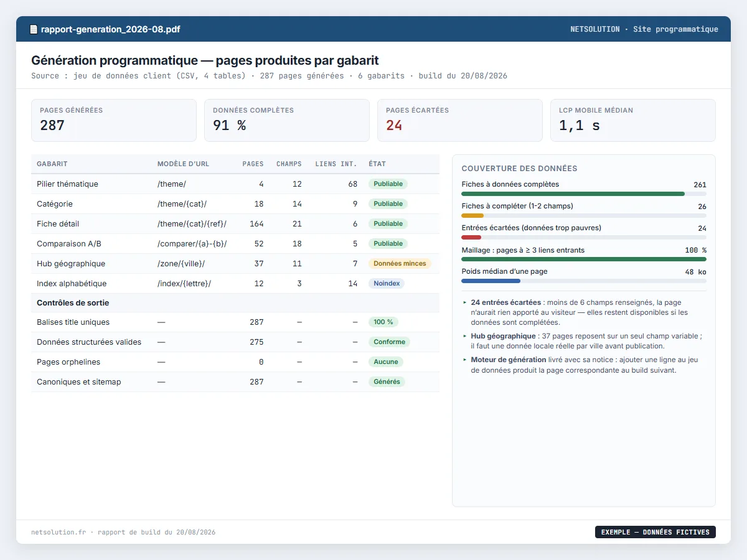
Task: Click the /comparer/{a}-{b}/ URL pattern
Action: [x=192, y=244]
